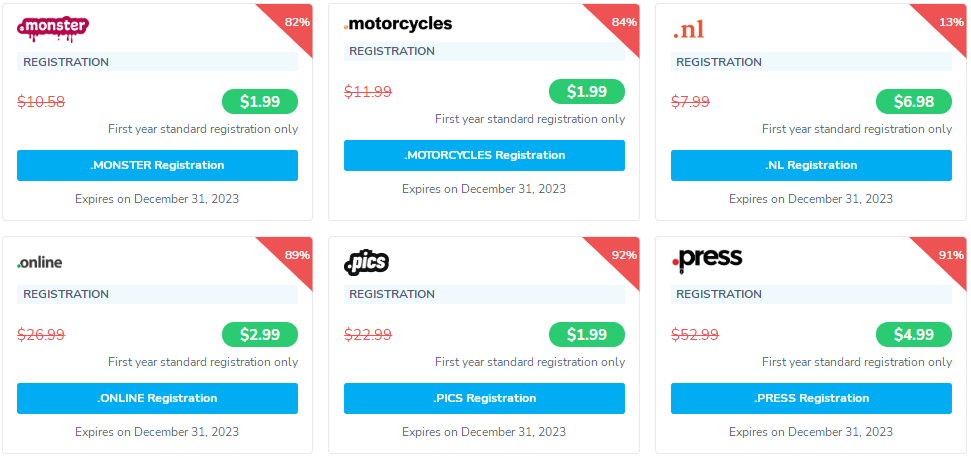The width and height of the screenshot is (971, 458).
Task: Click the 92% discount corner badge
Action: (621, 255)
